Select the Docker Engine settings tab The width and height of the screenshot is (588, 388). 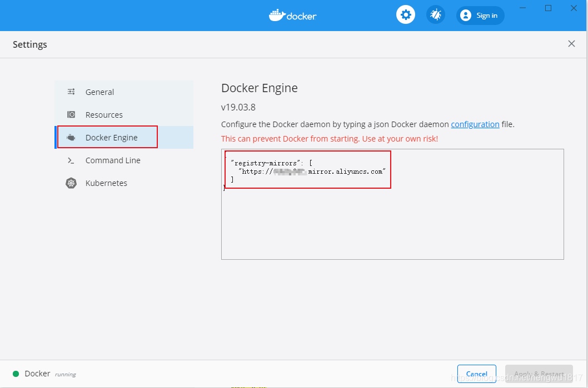[x=124, y=138]
